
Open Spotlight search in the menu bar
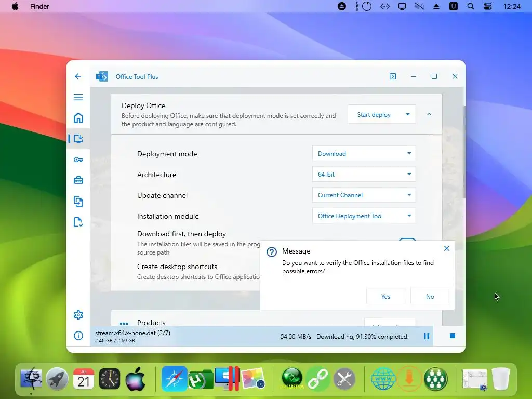pyautogui.click(x=470, y=6)
